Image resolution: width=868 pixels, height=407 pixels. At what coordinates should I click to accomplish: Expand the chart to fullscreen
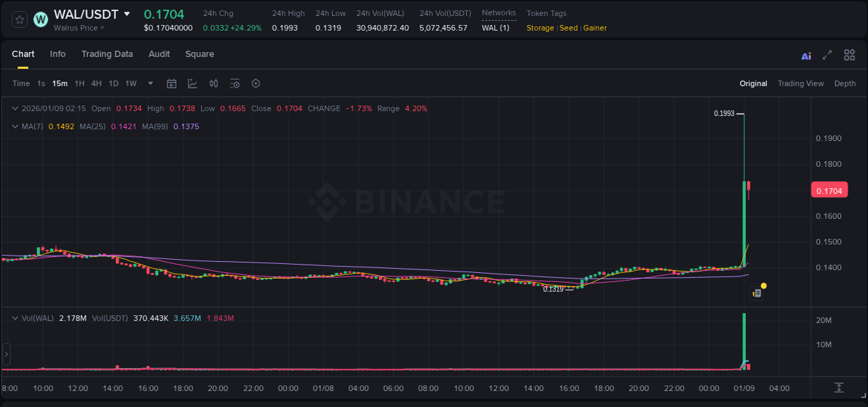826,55
